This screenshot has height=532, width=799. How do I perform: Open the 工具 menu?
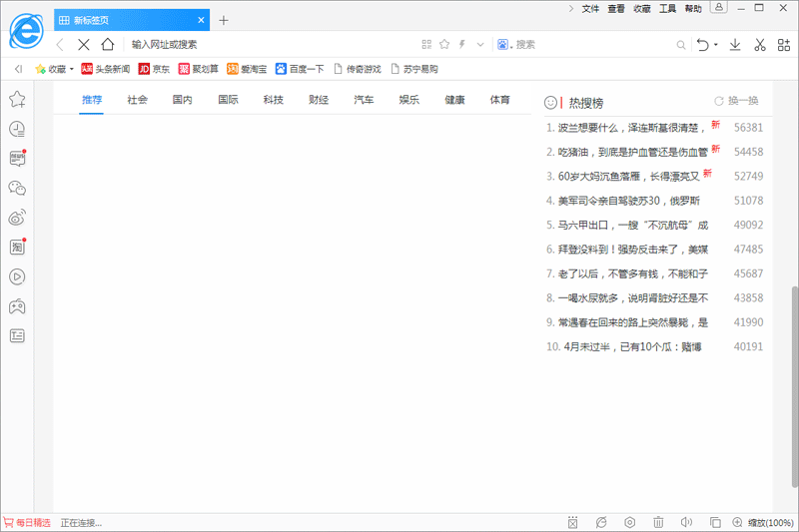(x=667, y=9)
